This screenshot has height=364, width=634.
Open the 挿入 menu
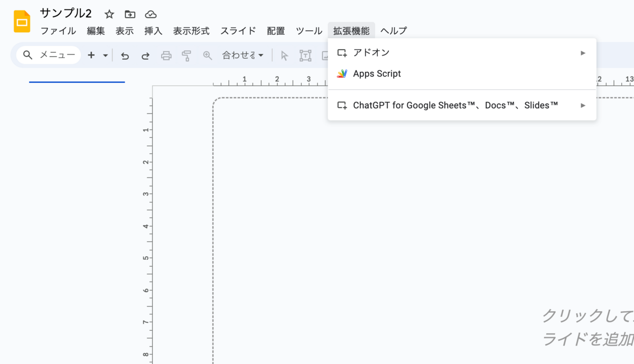[153, 31]
